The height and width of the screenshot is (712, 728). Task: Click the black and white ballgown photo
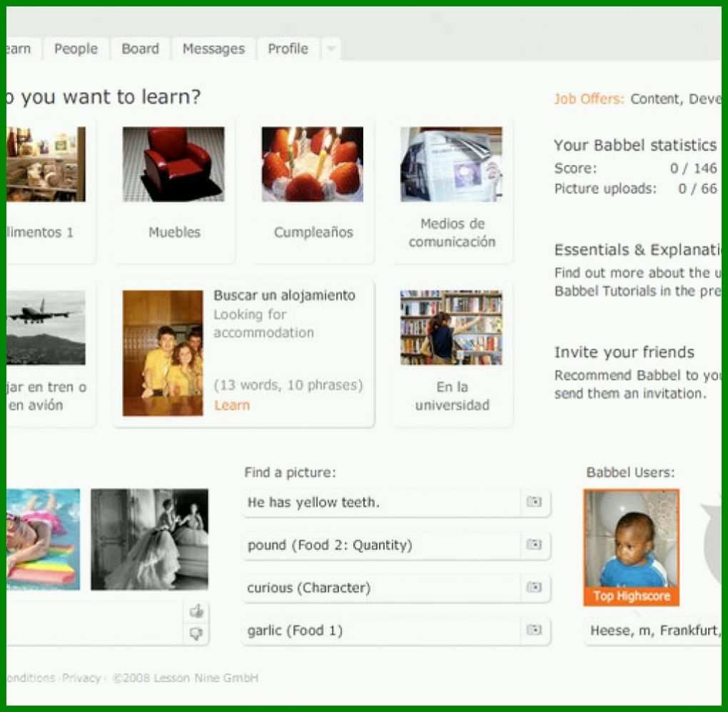pos(149,539)
